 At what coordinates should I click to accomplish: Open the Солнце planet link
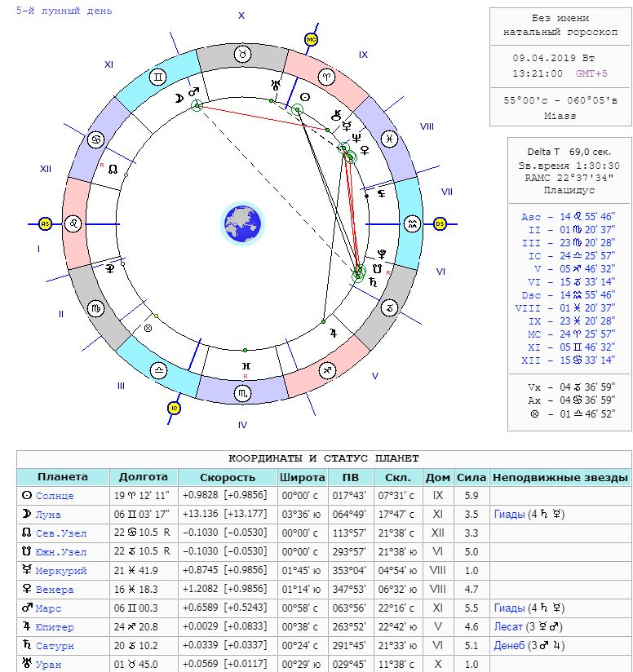point(55,496)
